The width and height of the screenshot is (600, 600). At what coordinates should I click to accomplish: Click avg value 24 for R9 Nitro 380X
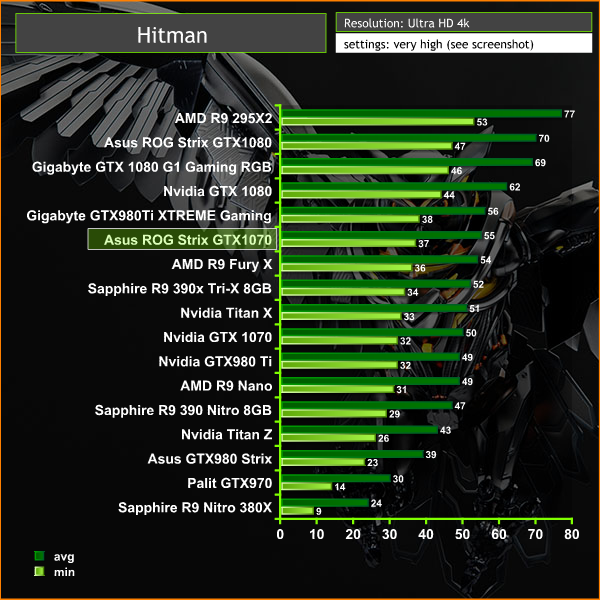(376, 503)
